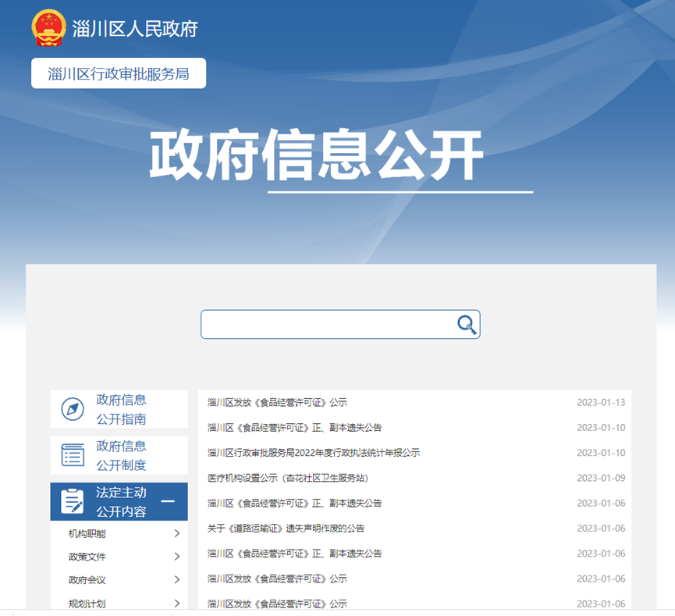Click the clipboard icon for 法定主动公开内容

(x=73, y=502)
